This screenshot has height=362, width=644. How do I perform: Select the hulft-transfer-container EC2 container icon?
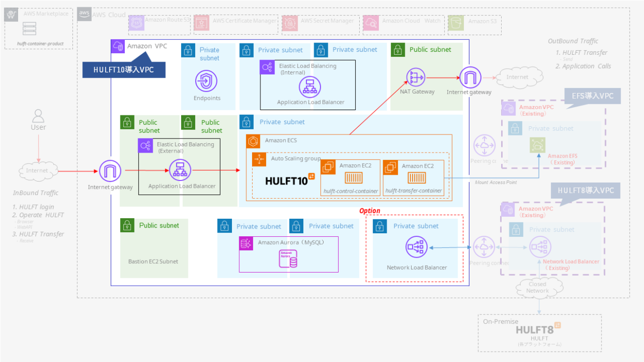[x=416, y=178]
